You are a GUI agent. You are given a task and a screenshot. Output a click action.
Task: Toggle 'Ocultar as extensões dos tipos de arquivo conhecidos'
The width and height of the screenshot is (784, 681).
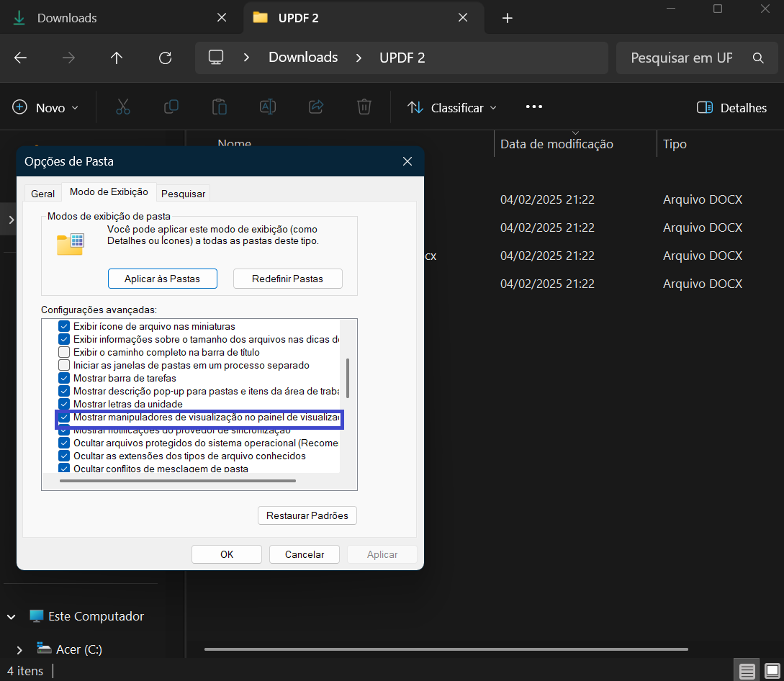(64, 456)
